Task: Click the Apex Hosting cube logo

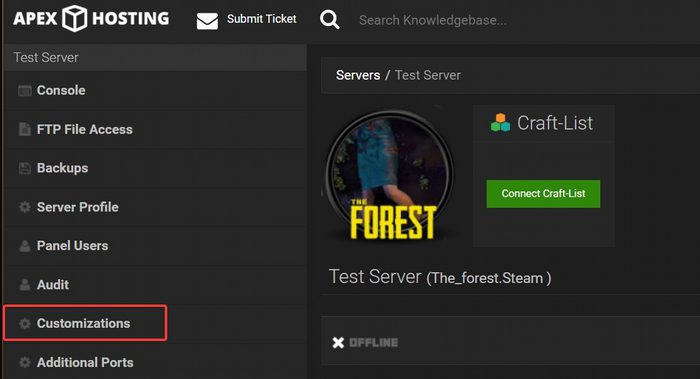Action: pyautogui.click(x=74, y=18)
